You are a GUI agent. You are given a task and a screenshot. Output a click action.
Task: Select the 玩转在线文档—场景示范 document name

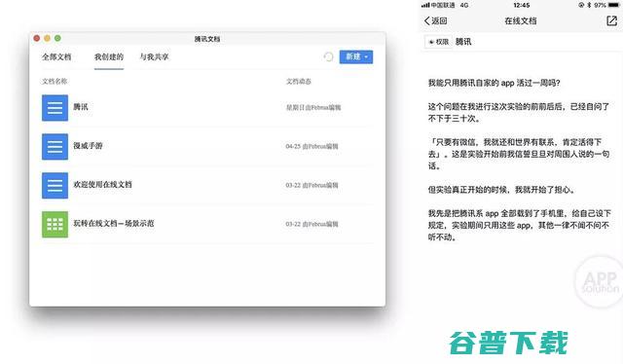click(114, 224)
